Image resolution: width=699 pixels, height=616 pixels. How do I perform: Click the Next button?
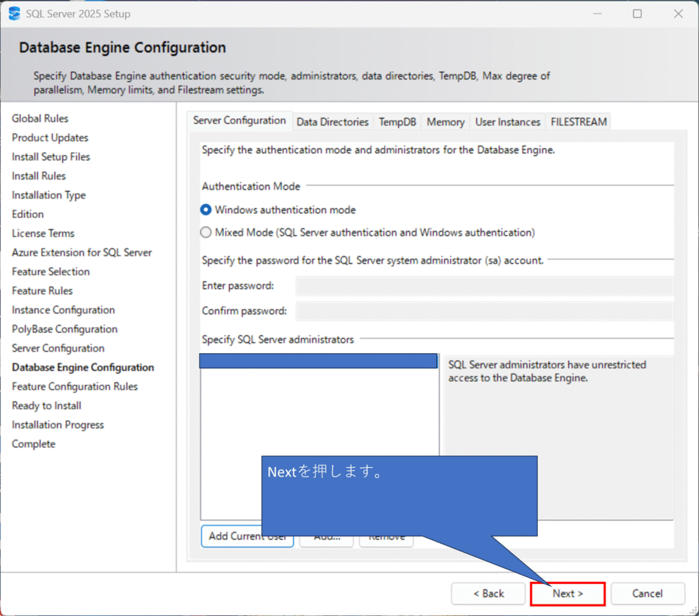(x=567, y=593)
